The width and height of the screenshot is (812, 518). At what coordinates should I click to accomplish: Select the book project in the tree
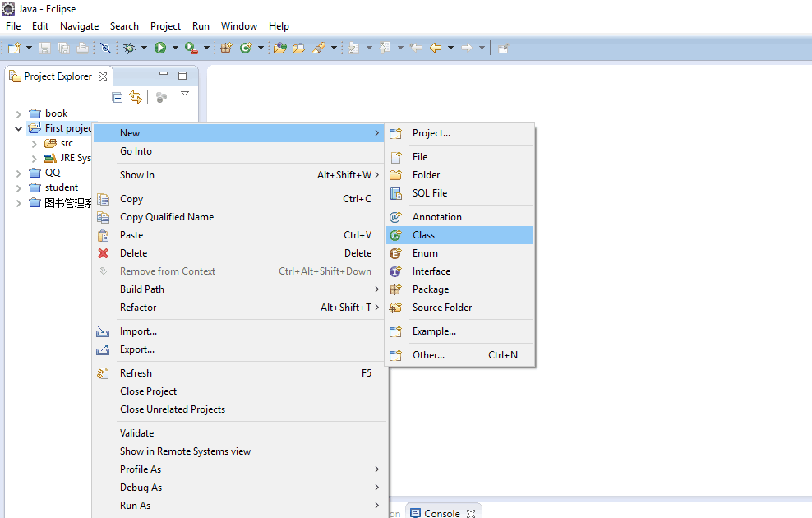click(x=57, y=113)
